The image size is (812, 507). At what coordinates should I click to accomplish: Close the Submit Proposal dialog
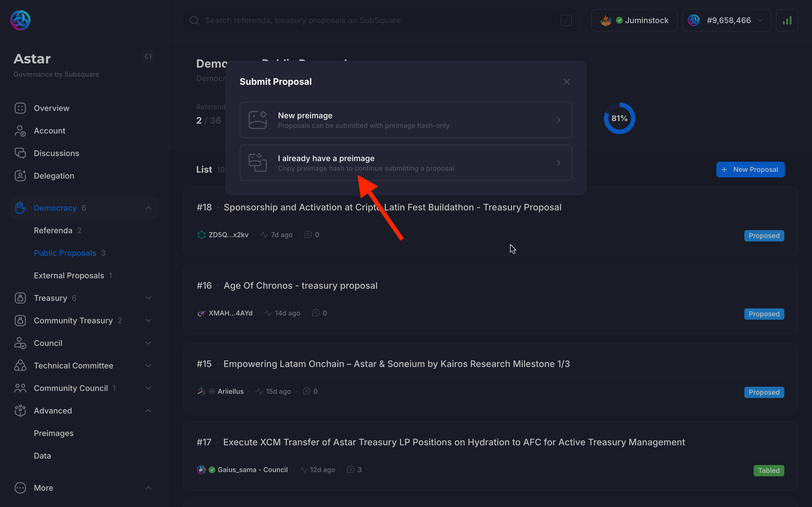click(566, 82)
